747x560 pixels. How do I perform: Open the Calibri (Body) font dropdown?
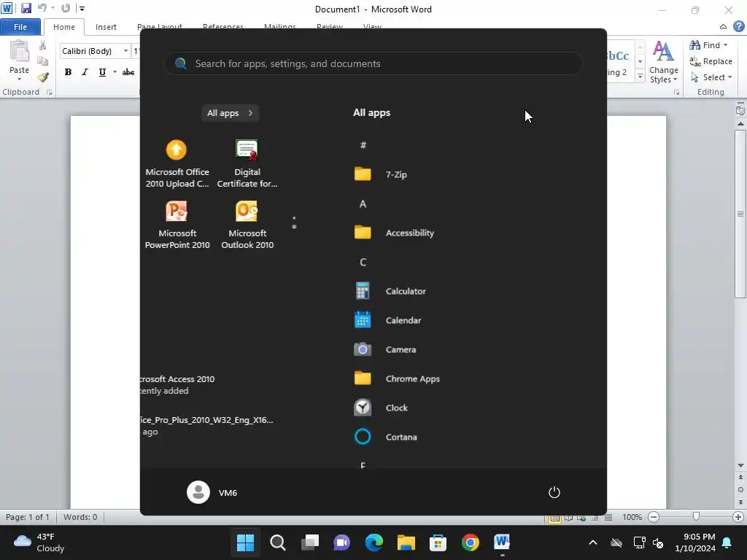coord(125,51)
